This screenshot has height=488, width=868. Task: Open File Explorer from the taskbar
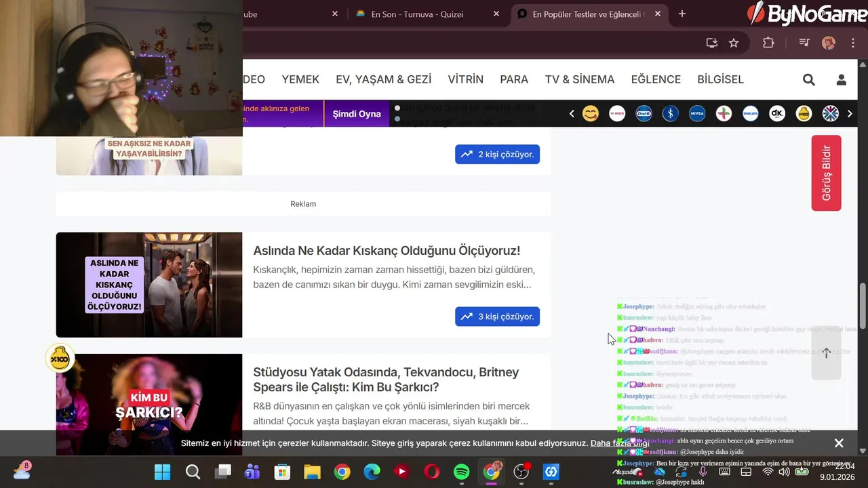312,472
